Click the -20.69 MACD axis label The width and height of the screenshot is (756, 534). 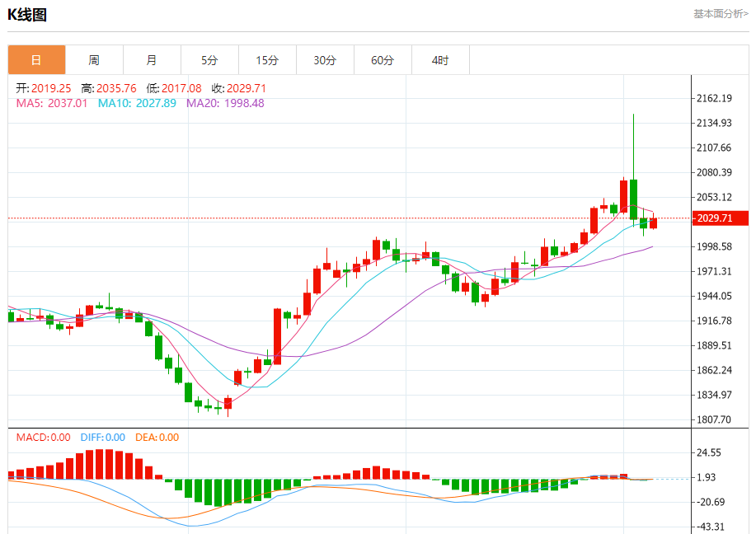tap(710, 502)
